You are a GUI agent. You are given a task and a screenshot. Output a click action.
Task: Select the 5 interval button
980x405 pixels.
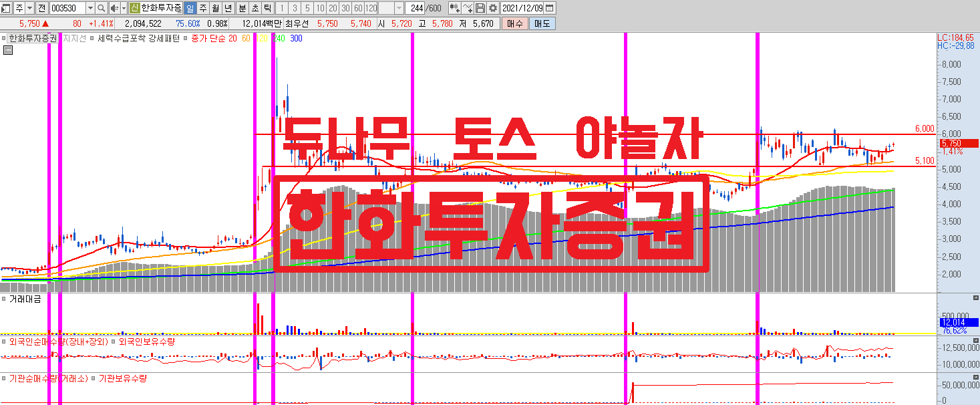[x=307, y=8]
